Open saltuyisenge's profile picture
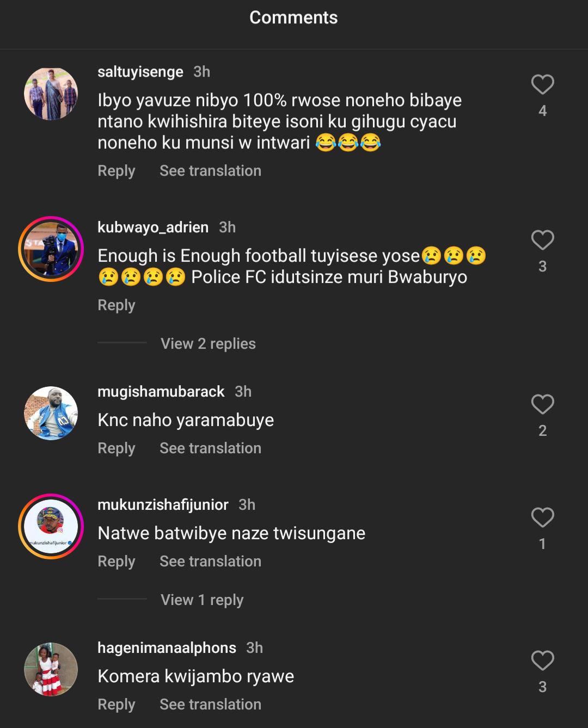 pos(51,94)
